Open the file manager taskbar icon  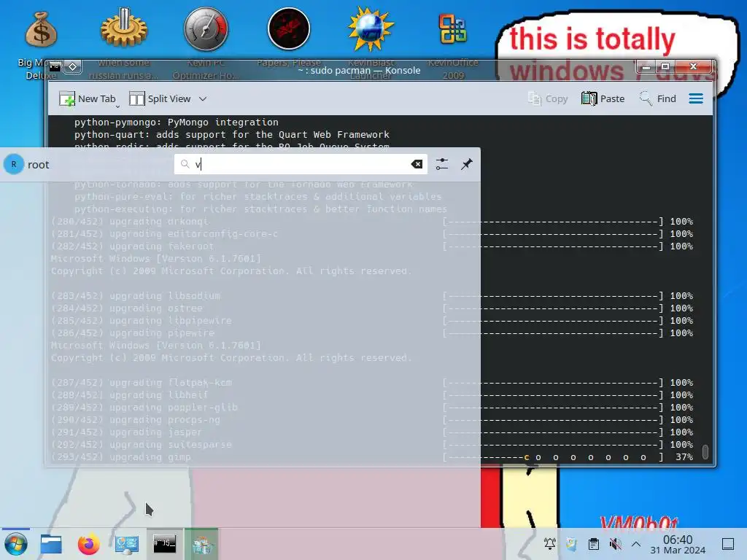click(52, 544)
